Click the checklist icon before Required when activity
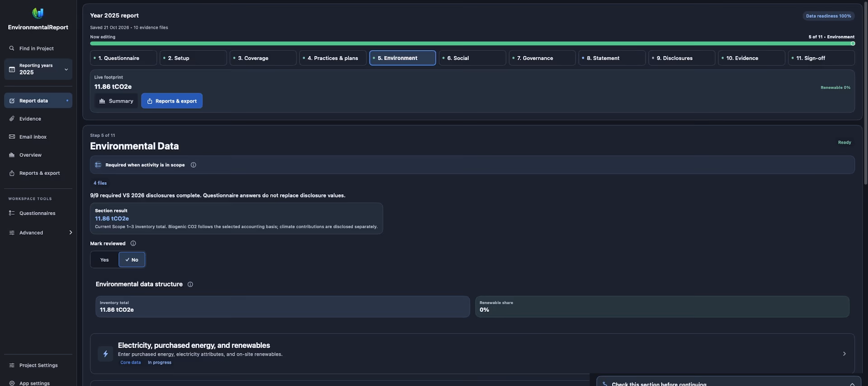868x386 pixels. pos(98,165)
